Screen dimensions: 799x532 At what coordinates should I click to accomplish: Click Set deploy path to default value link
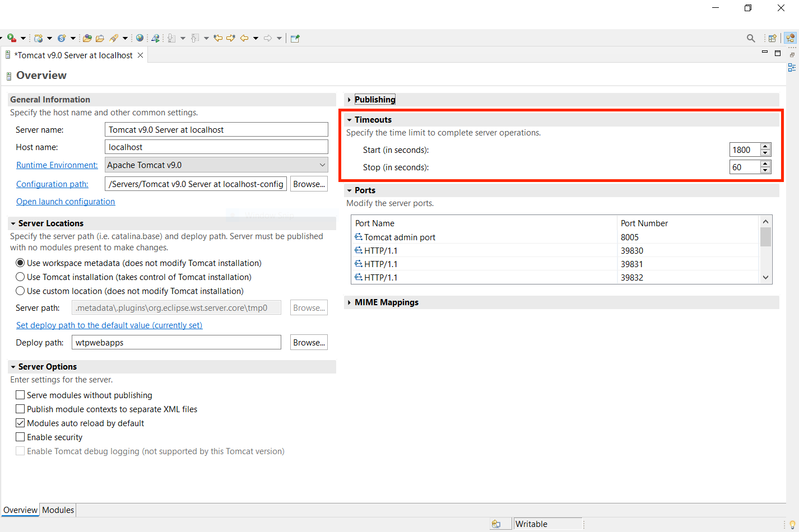109,325
